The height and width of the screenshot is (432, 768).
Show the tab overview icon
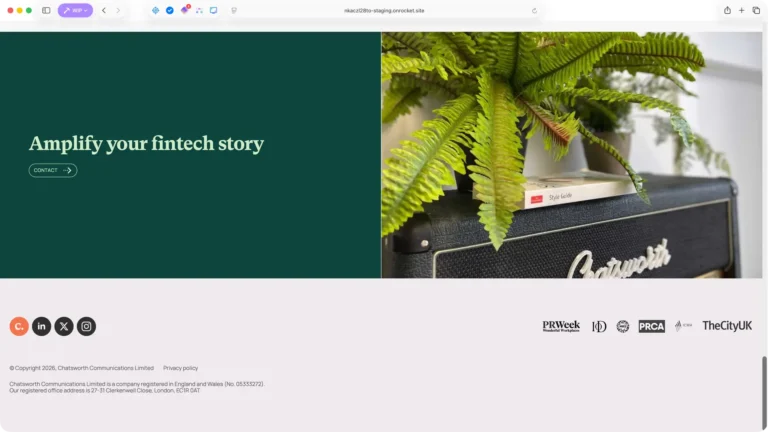pos(756,10)
